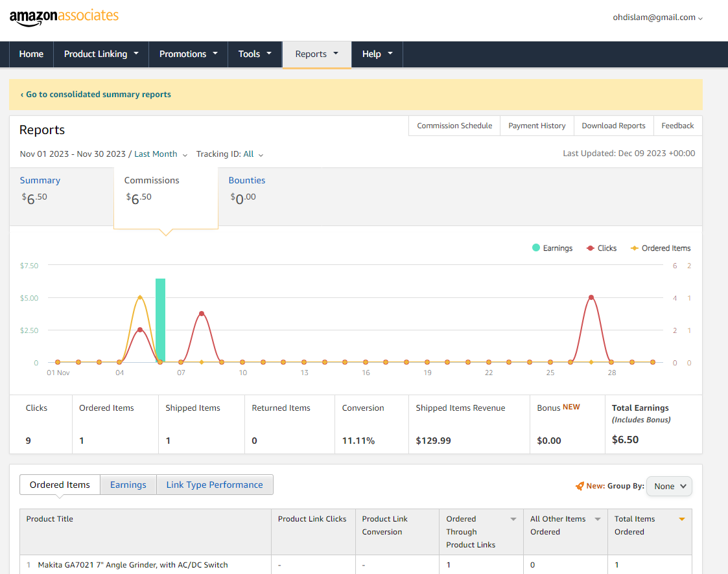
Task: Expand the Help menu
Action: [x=377, y=54]
